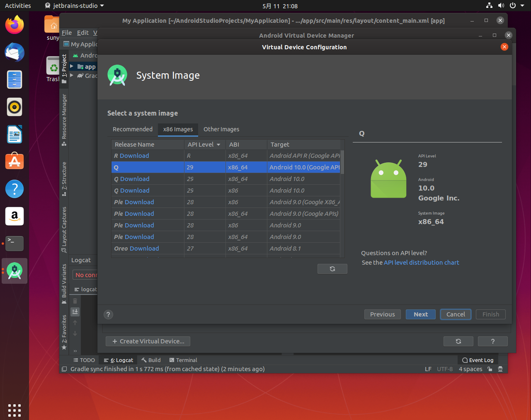Image resolution: width=531 pixels, height=420 pixels.
Task: Download Q x86 Android 10.0 image
Action: point(135,191)
